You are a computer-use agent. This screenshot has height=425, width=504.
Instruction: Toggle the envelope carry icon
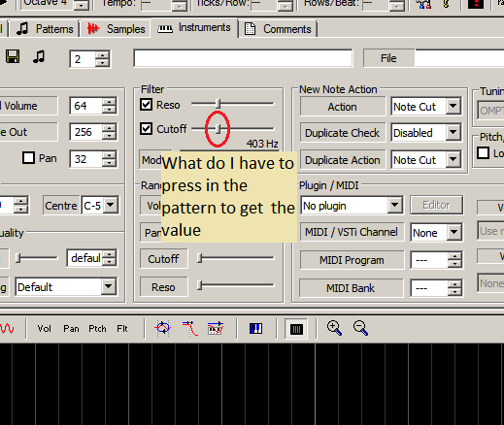[216, 328]
